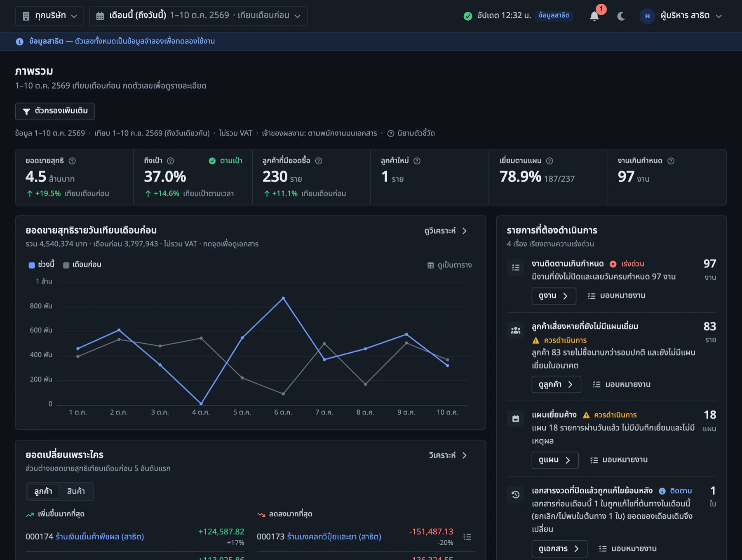The image size is (742, 560).
Task: Switch chart to ดูเป็นตาราง table view
Action: [x=449, y=265]
